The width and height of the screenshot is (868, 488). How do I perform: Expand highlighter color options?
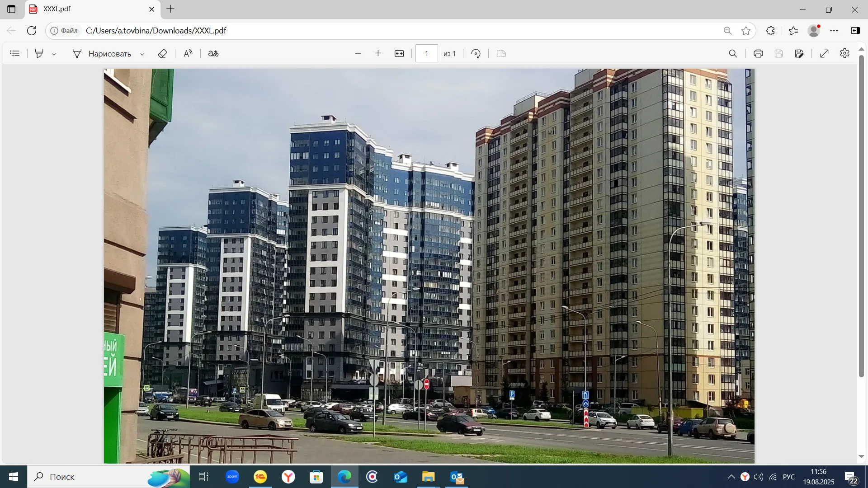pos(54,53)
